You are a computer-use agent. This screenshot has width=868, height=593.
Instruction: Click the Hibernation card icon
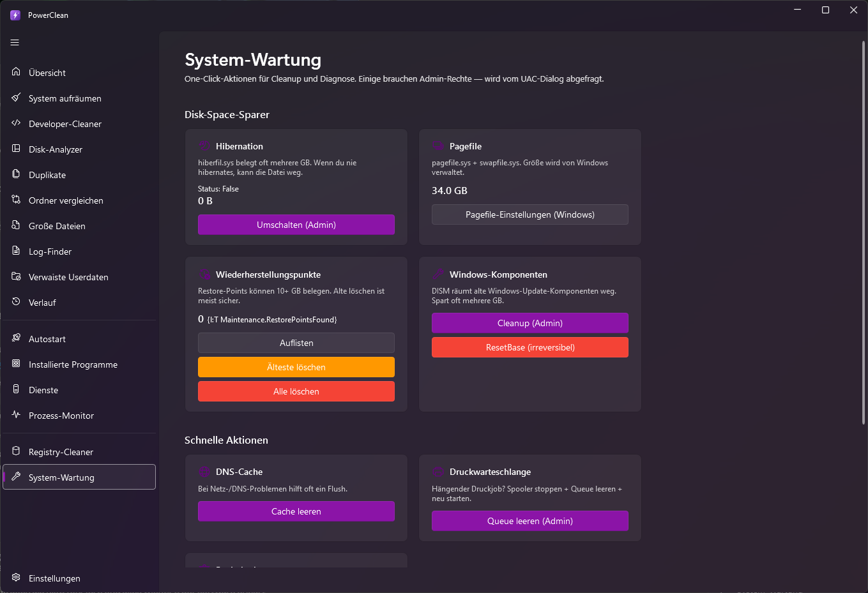(x=204, y=146)
